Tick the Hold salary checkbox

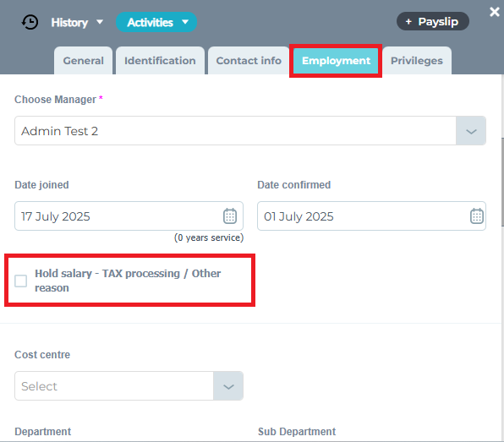tap(20, 281)
